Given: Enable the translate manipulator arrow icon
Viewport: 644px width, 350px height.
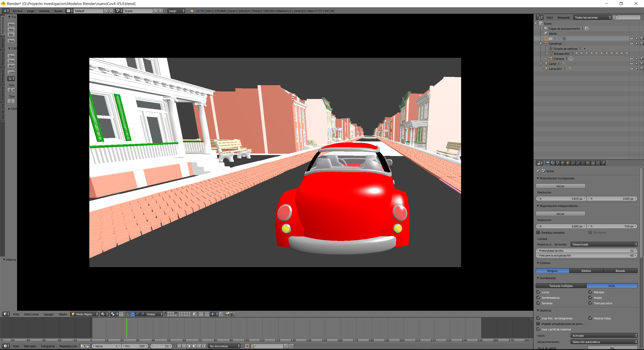Looking at the screenshot, I should (x=133, y=314).
